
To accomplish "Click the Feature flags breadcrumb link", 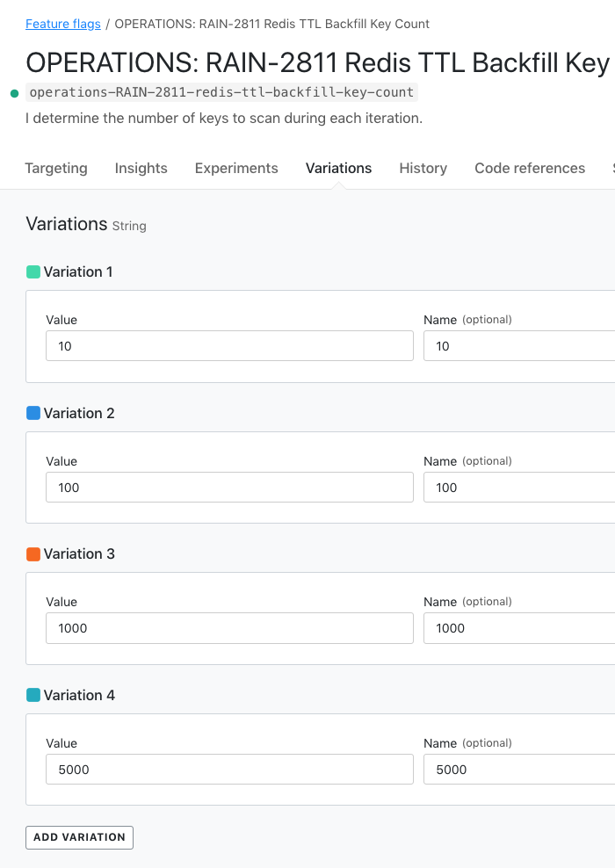I will point(62,24).
